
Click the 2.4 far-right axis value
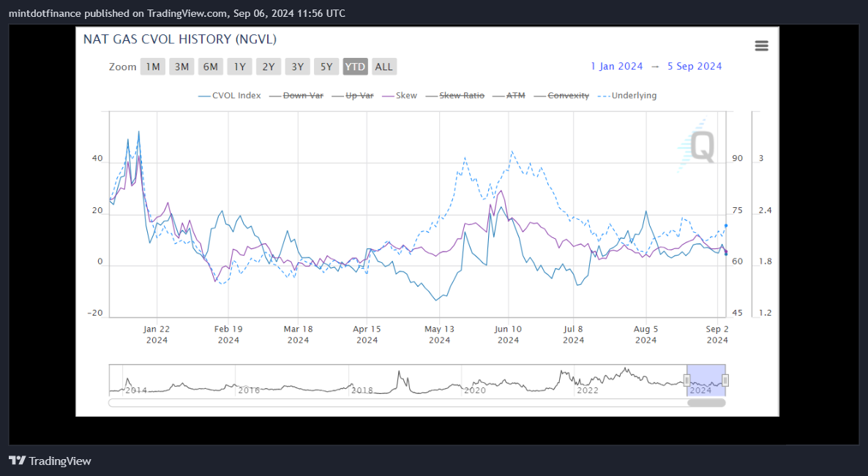click(765, 210)
